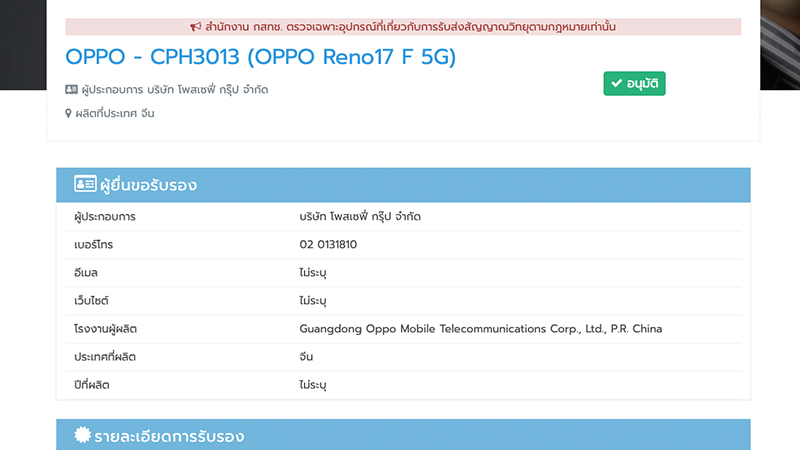This screenshot has width=800, height=450.
Task: Click the ปีที่ผลิต row label
Action: (x=92, y=385)
